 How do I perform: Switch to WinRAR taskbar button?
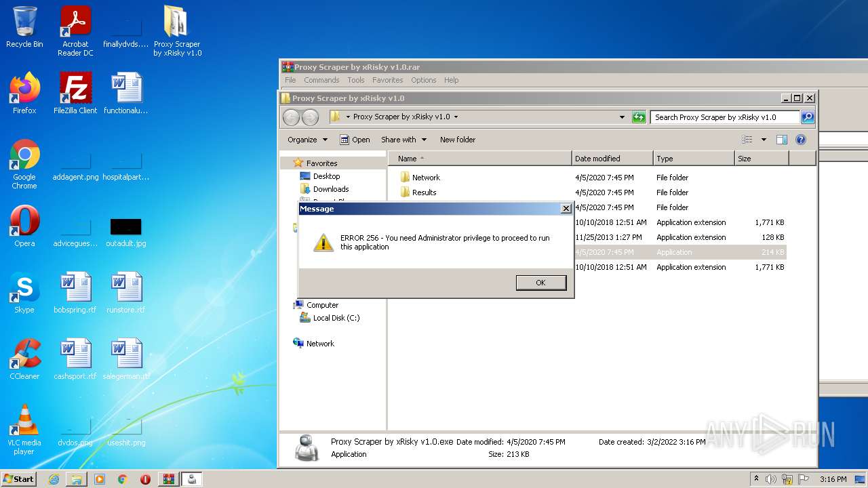click(168, 479)
